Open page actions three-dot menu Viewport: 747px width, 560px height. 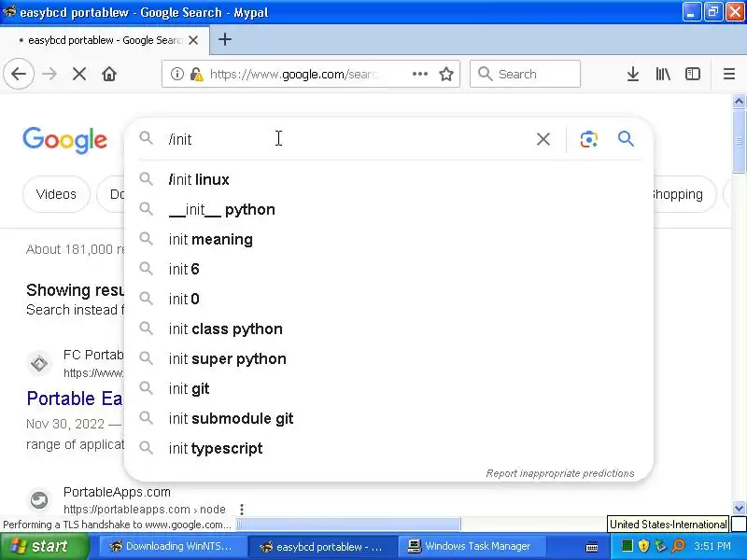[x=419, y=74]
